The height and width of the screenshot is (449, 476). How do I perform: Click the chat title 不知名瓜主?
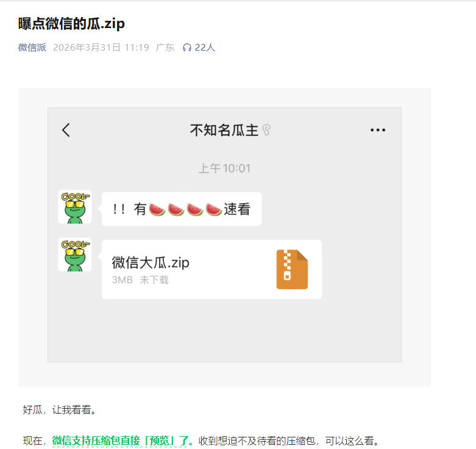[x=224, y=130]
